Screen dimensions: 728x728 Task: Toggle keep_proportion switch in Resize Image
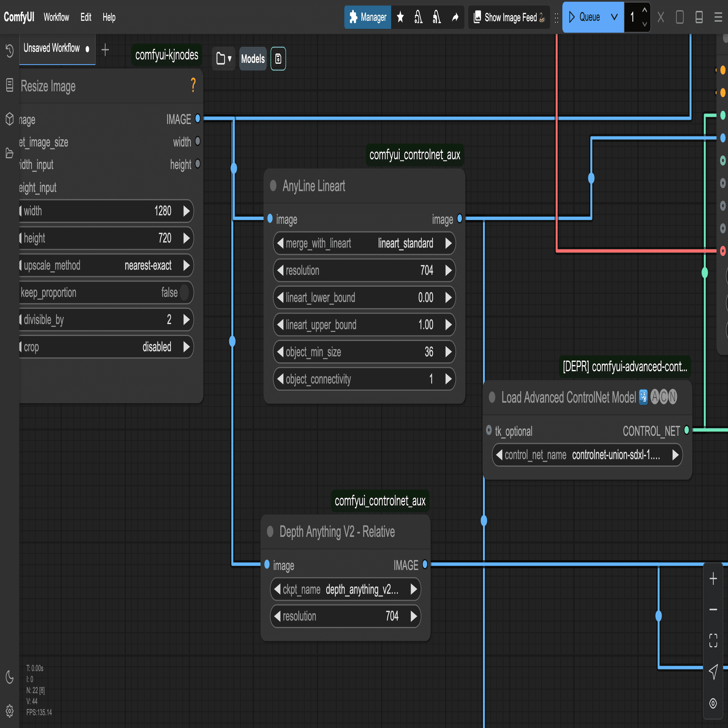[184, 293]
